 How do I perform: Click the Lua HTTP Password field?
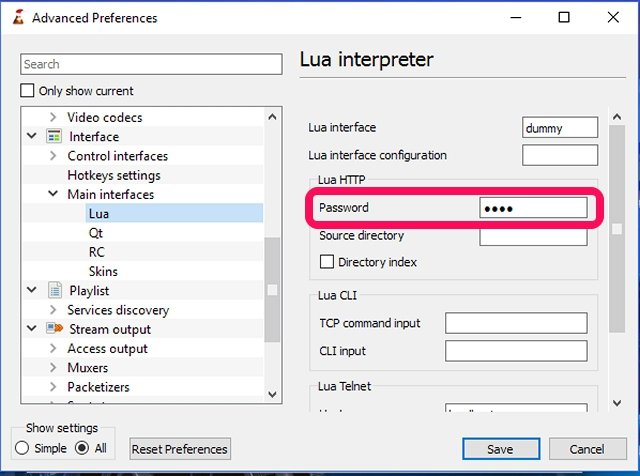[532, 208]
